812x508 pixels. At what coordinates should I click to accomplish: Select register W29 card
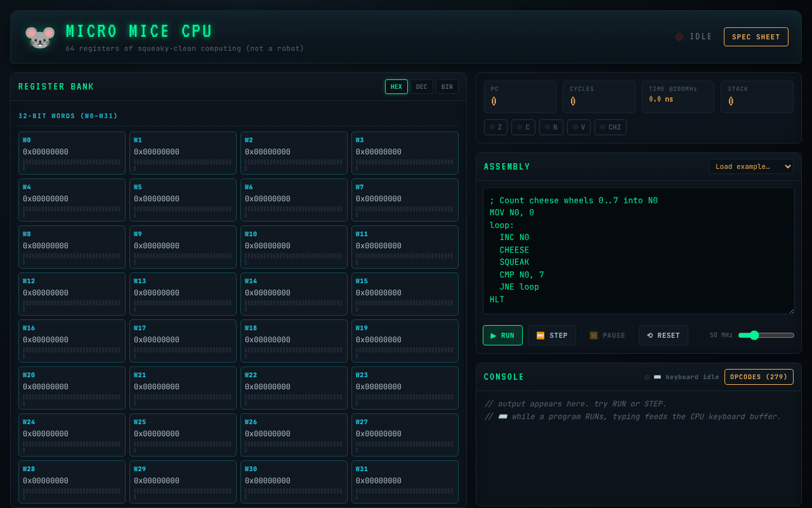point(183,482)
